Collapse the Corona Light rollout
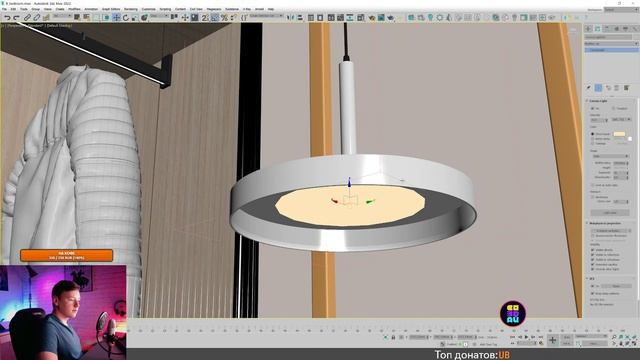 (x=598, y=101)
